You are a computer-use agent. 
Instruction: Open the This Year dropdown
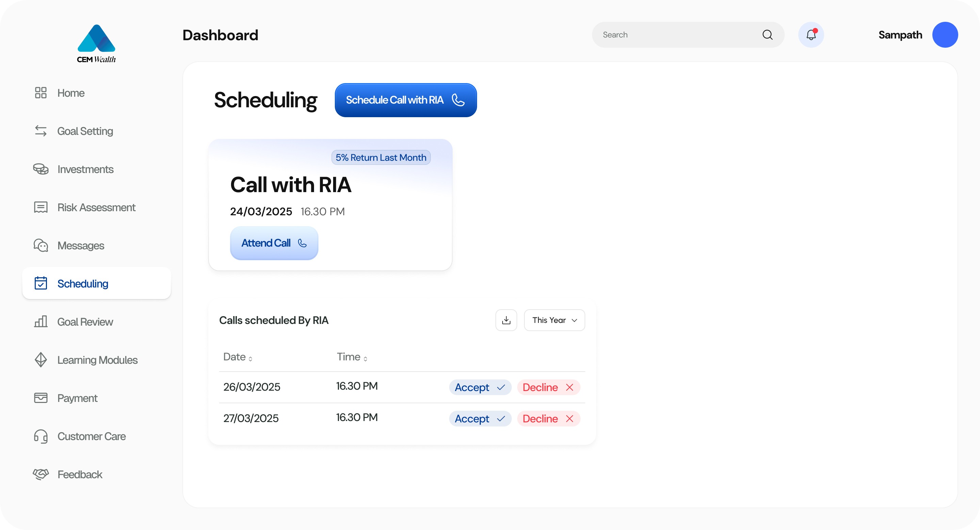click(x=554, y=320)
